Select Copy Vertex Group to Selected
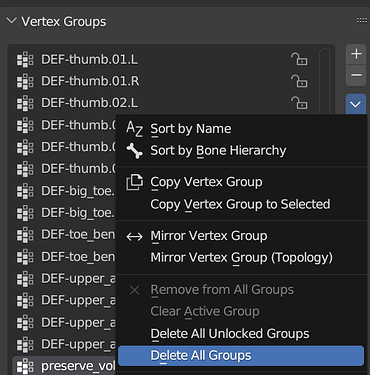The image size is (370, 375). pyautogui.click(x=241, y=204)
